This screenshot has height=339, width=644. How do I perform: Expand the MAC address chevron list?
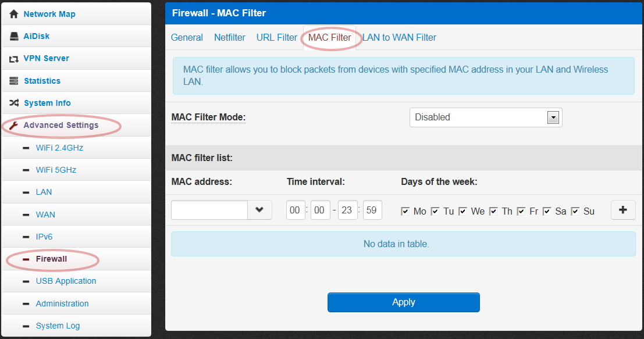coord(259,210)
